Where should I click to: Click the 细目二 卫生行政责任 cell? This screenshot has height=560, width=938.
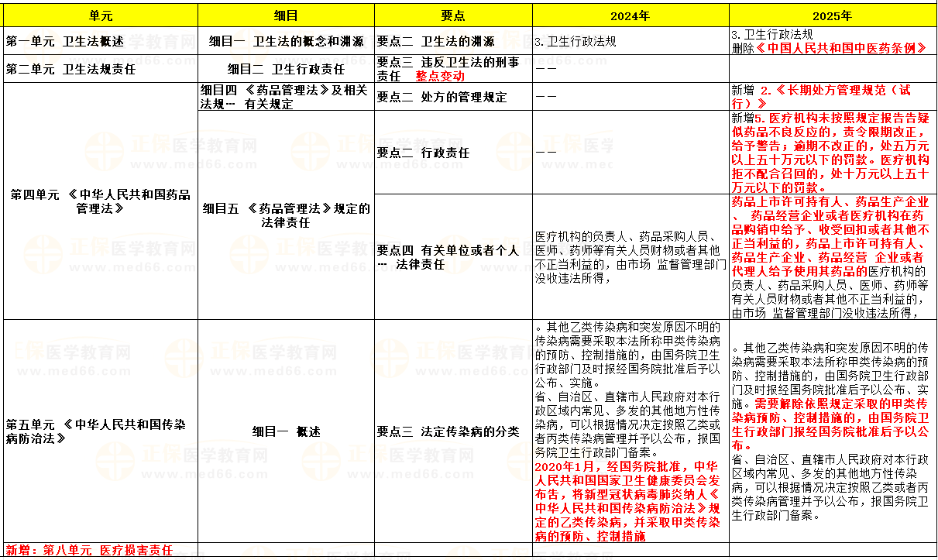(286, 69)
